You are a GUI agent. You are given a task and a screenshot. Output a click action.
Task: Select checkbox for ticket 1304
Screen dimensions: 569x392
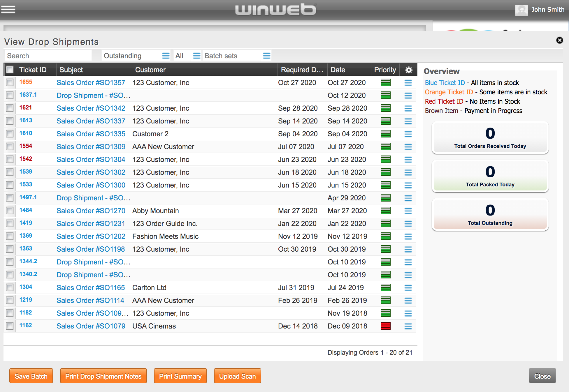[x=10, y=288]
